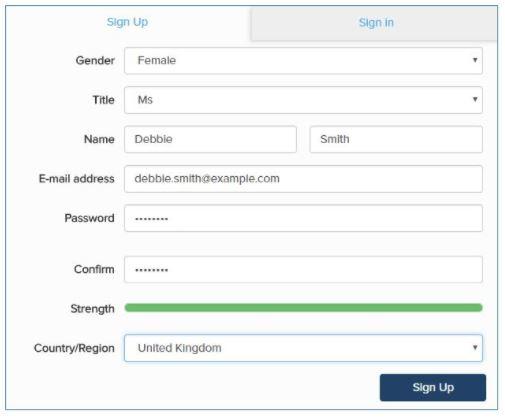Click the Confirm label text
Viewport: 505px width, 419px height.
click(94, 269)
